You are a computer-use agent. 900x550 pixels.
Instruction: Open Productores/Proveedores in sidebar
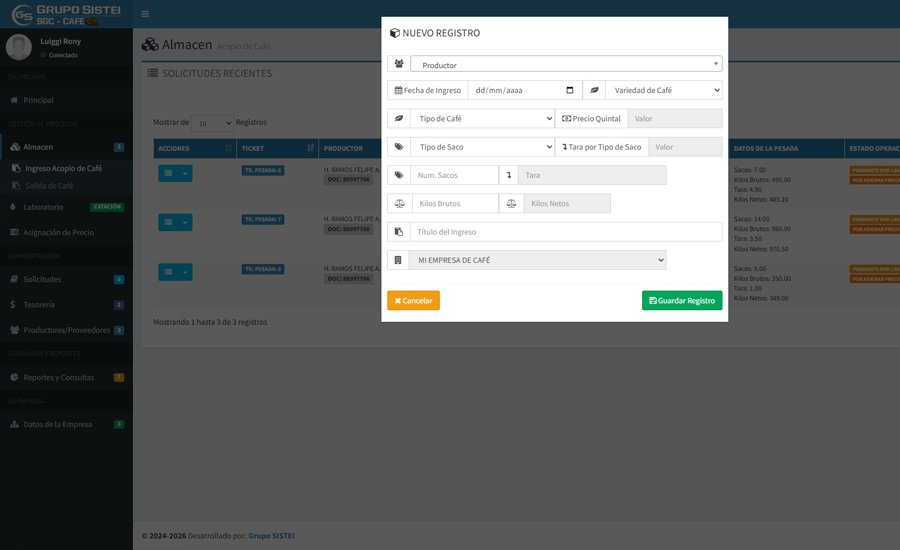click(x=66, y=330)
